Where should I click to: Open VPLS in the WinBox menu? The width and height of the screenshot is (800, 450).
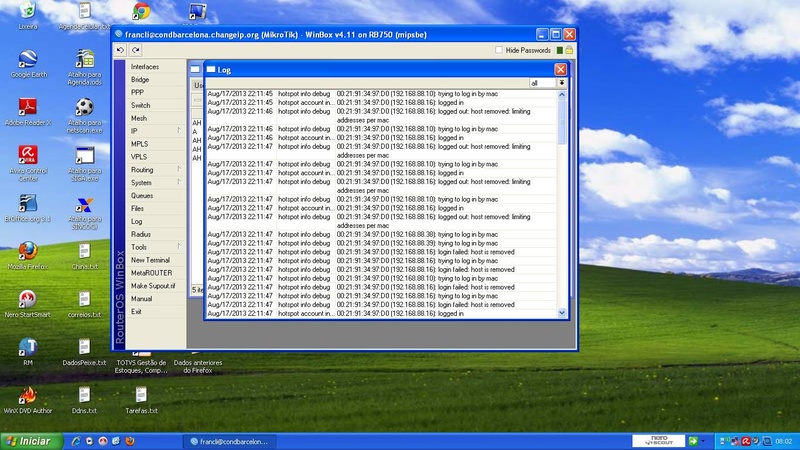pos(139,157)
